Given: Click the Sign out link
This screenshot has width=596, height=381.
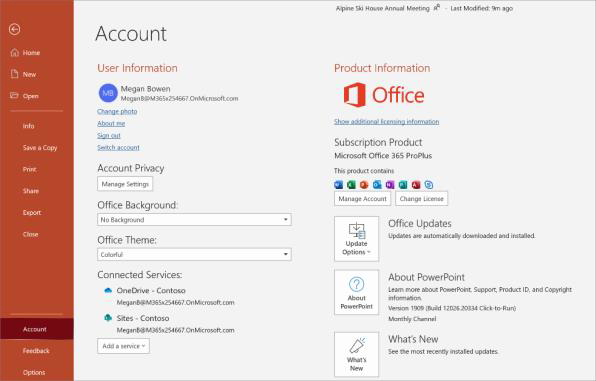Looking at the screenshot, I should click(x=109, y=136).
